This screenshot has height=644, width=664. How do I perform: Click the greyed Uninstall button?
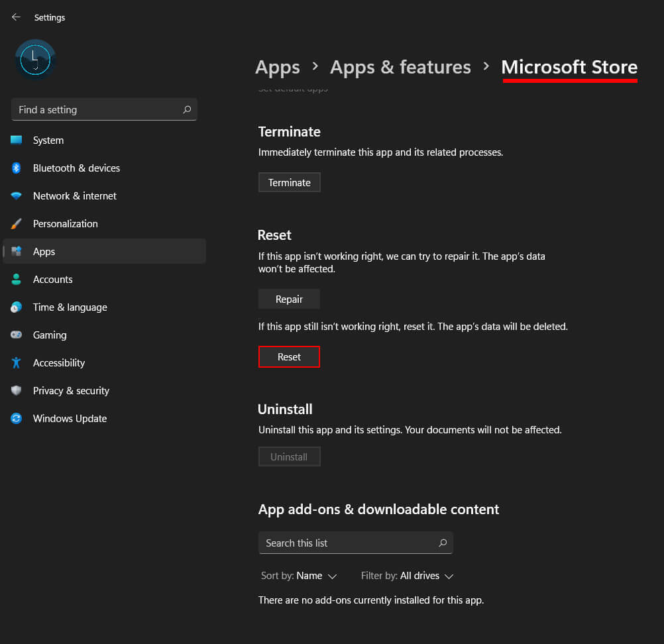[x=289, y=457]
